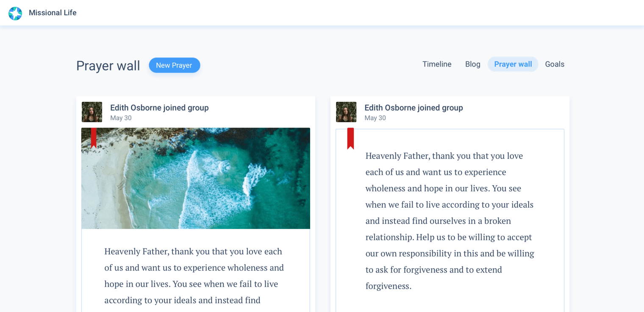Click the May 30 date on left card
The width and height of the screenshot is (644, 312).
pos(121,118)
